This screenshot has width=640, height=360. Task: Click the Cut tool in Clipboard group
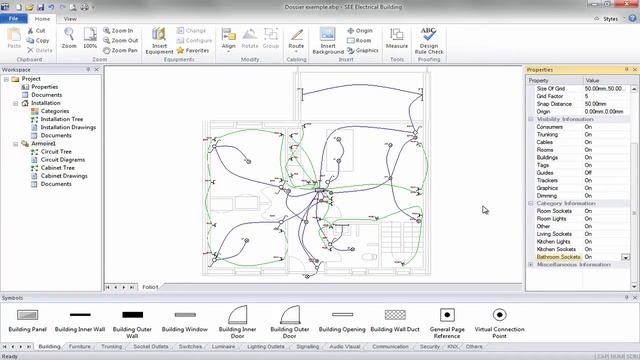coord(36,31)
